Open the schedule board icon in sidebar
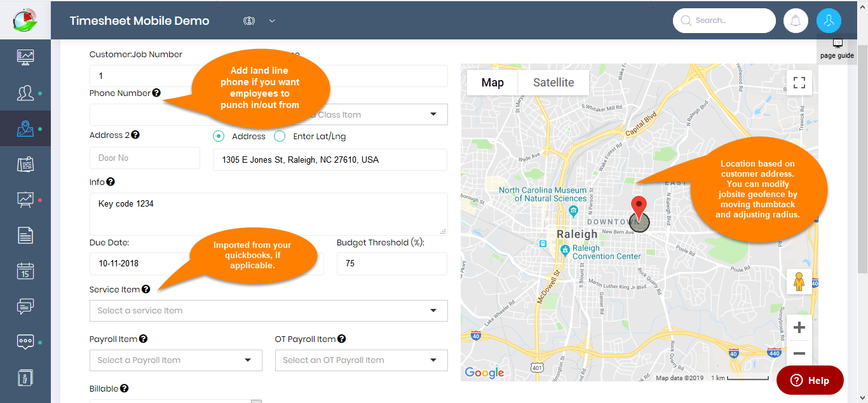Viewport: 868px width, 403px height. 25,165
